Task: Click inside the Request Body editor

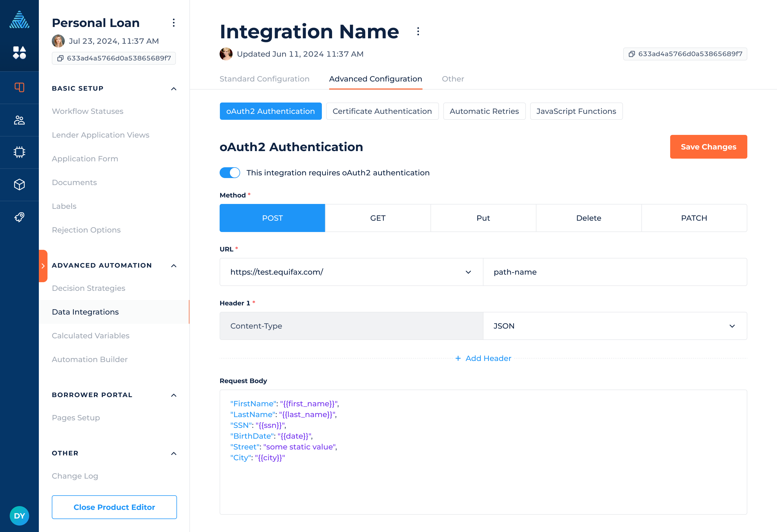Action: (483, 452)
